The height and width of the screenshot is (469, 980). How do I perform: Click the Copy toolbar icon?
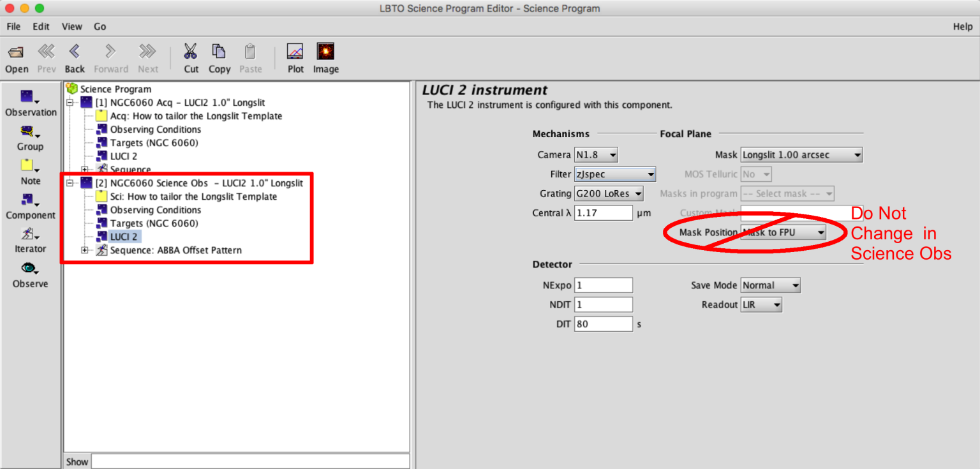click(219, 51)
